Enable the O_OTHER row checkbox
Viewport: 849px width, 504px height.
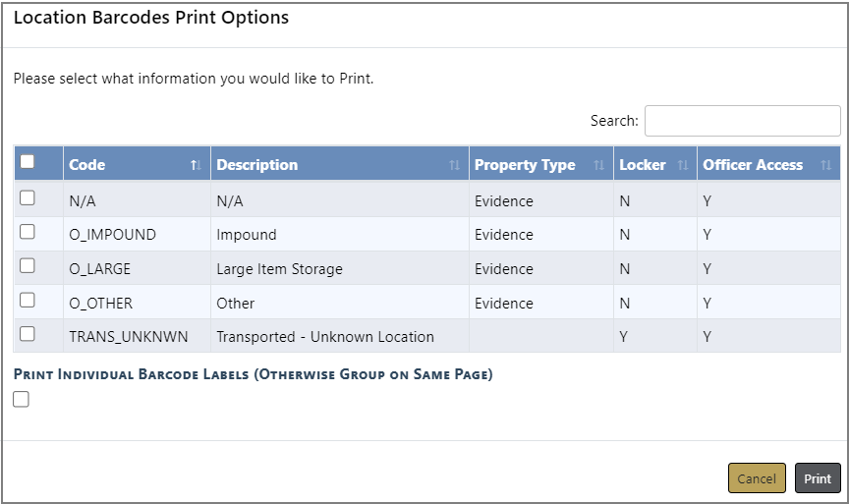pyautogui.click(x=28, y=301)
